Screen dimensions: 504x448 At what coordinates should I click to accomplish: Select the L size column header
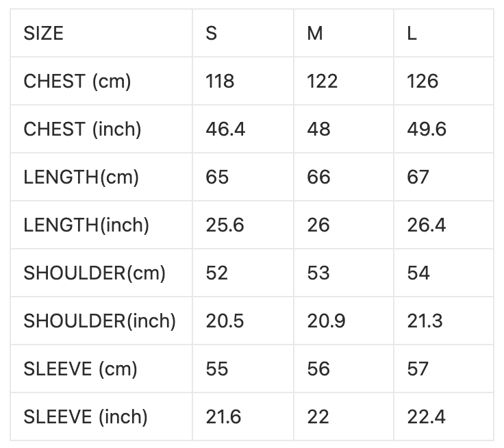pyautogui.click(x=412, y=33)
